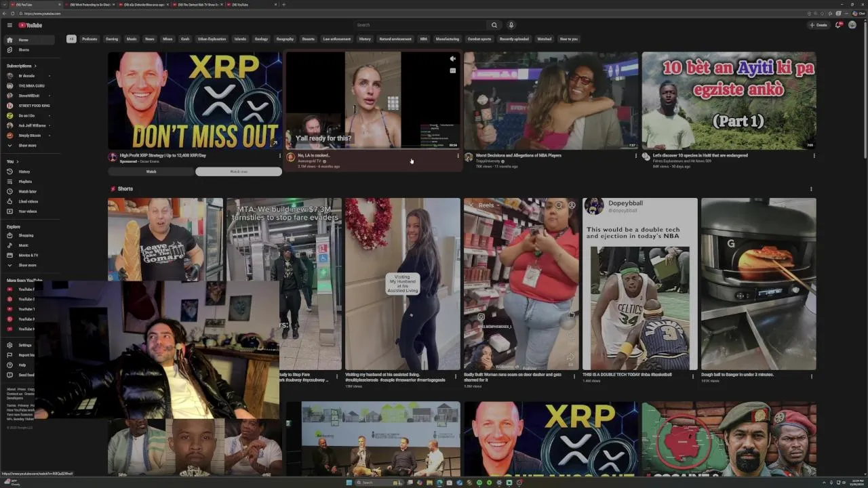Click the Create button
Image resolution: width=868 pixels, height=488 pixels.
pos(818,25)
